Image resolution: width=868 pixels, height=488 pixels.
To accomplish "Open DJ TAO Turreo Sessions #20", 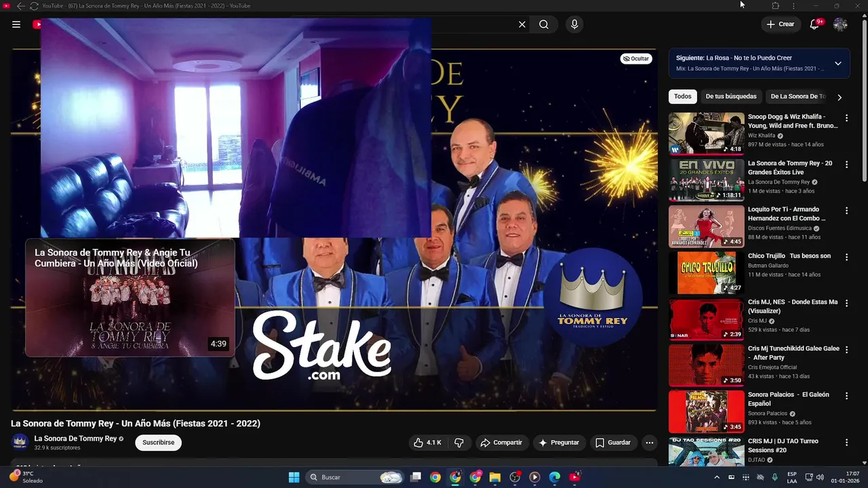I will (783, 445).
